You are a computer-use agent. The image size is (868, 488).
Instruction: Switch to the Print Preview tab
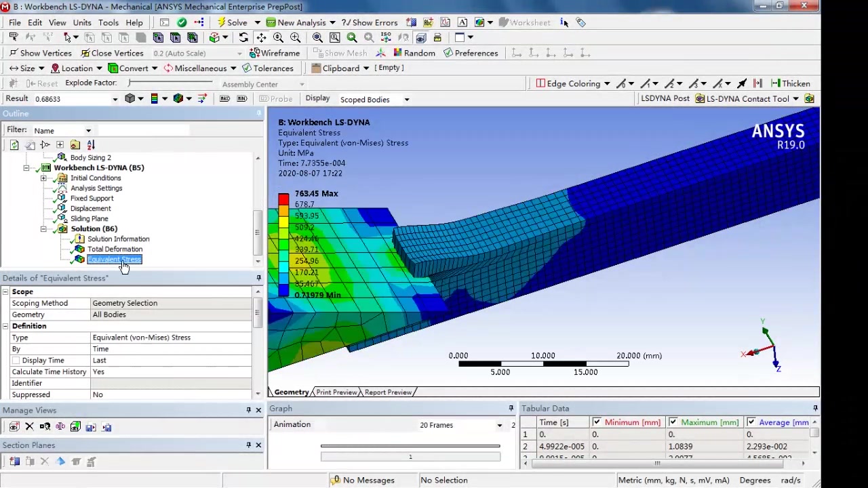tap(336, 392)
